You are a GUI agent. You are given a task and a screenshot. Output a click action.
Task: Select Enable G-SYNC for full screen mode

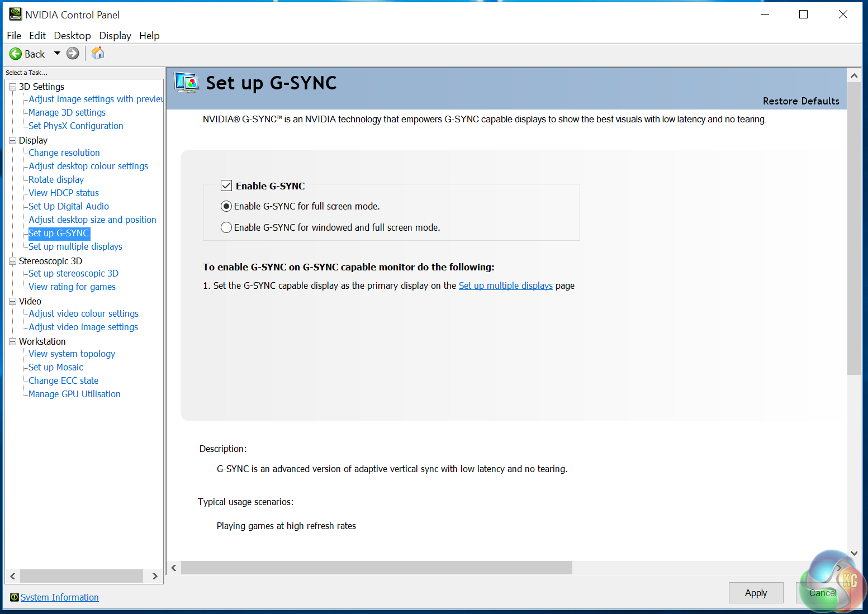(226, 206)
